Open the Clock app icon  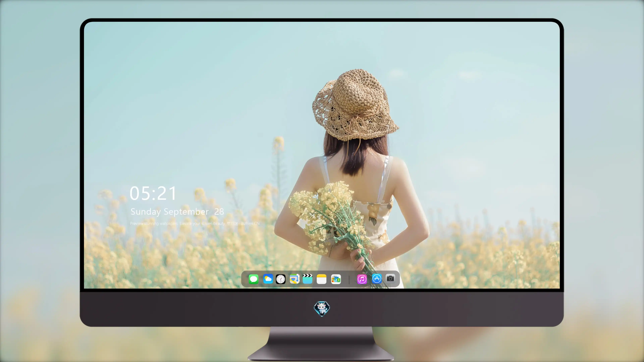281,279
